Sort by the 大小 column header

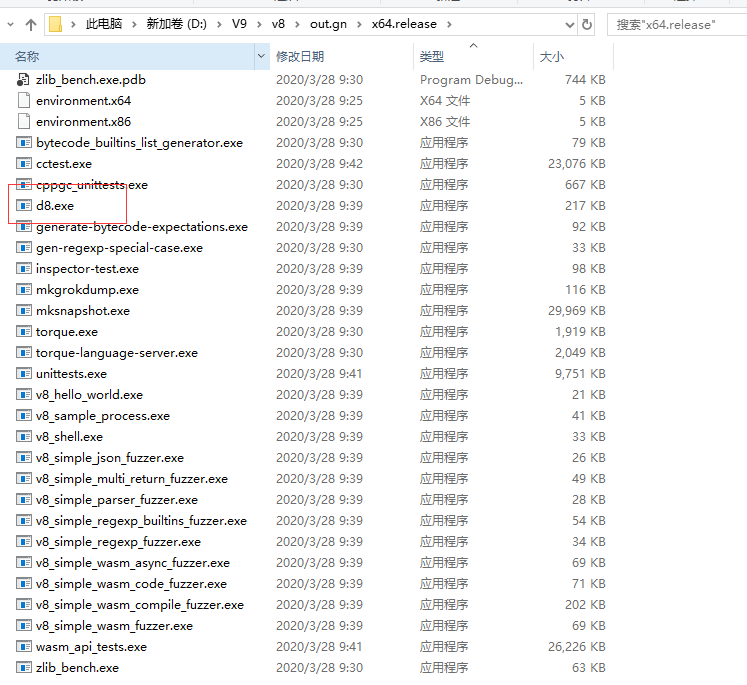(552, 57)
